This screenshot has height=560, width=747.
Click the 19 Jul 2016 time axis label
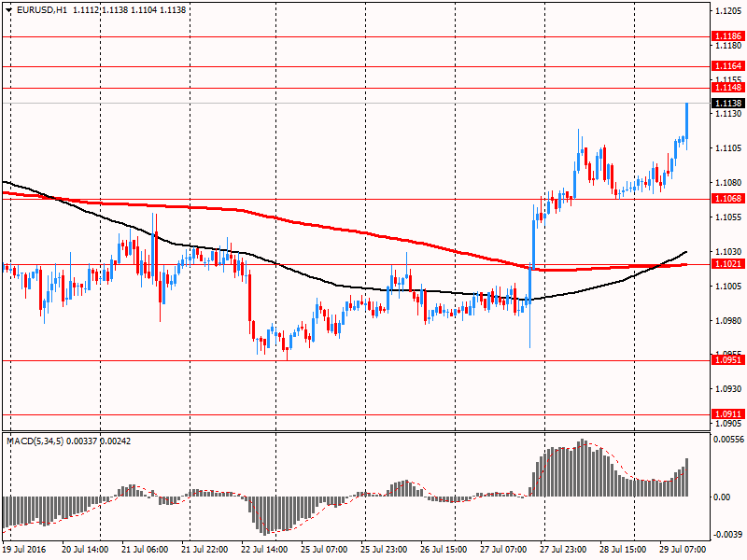point(24,550)
